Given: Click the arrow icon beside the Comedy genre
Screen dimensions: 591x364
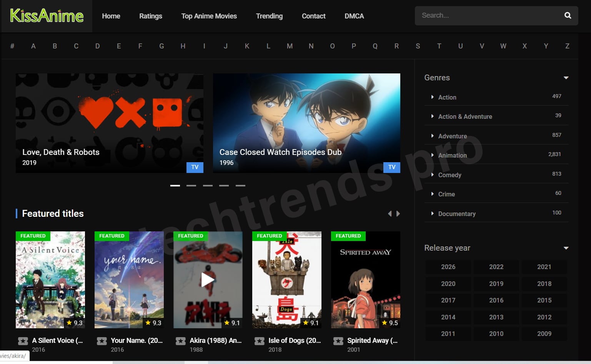Looking at the screenshot, I should pos(432,175).
